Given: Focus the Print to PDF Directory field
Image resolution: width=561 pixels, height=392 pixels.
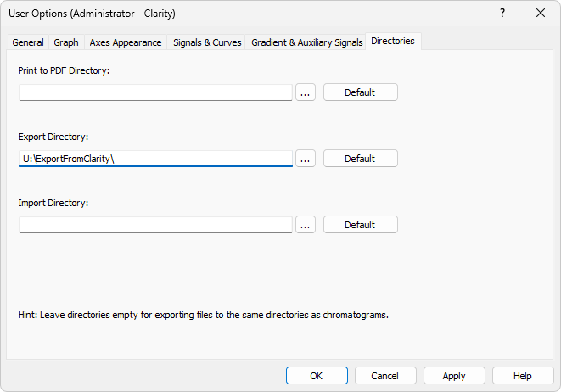Looking at the screenshot, I should (x=155, y=92).
